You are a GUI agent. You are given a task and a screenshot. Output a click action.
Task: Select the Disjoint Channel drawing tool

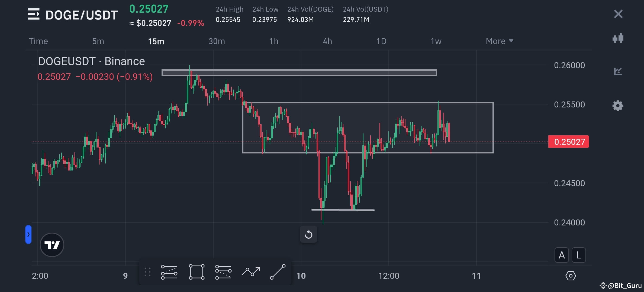tap(223, 272)
